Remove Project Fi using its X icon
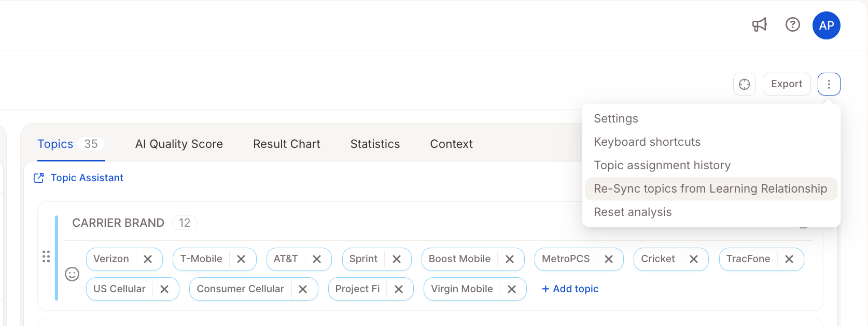 [x=399, y=289]
